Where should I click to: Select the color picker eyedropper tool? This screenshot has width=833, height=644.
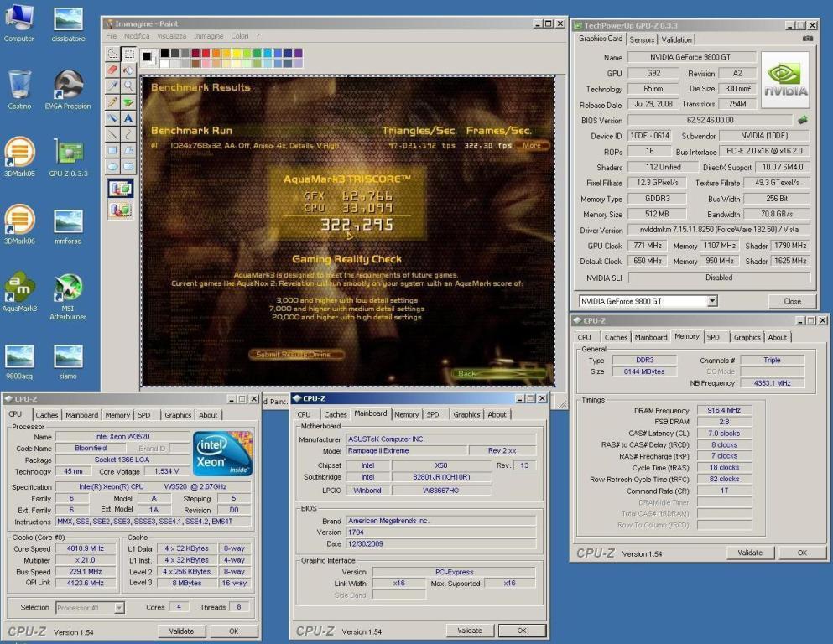pyautogui.click(x=112, y=86)
